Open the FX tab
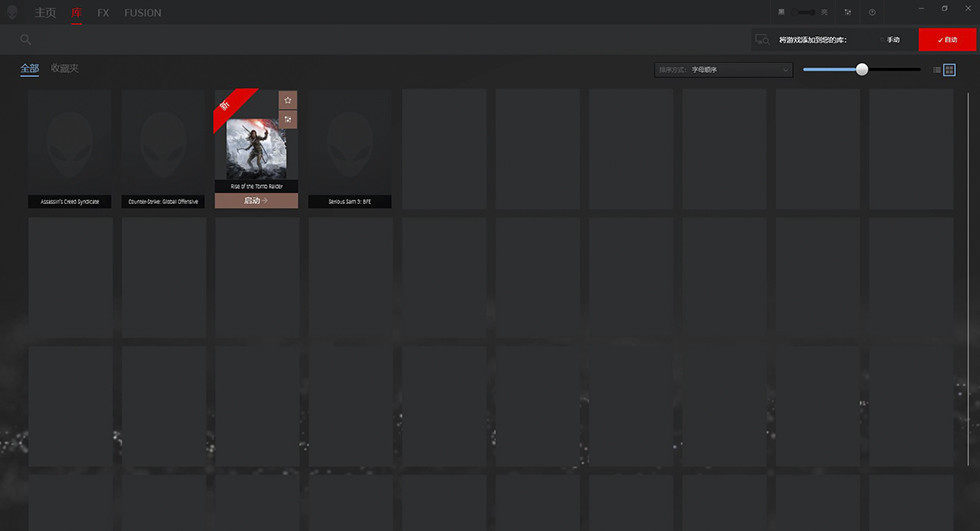 coord(103,13)
